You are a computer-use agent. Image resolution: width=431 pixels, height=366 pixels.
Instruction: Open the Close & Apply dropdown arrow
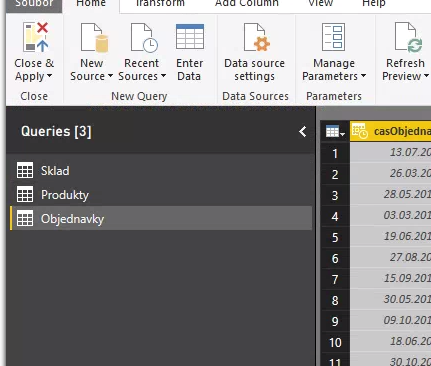(49, 76)
